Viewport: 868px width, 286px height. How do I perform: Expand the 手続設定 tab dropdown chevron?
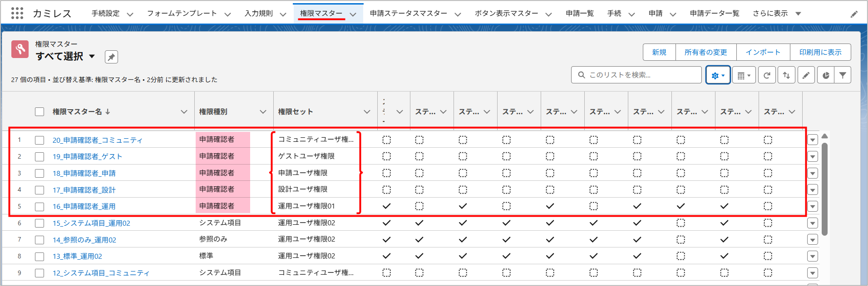point(130,14)
